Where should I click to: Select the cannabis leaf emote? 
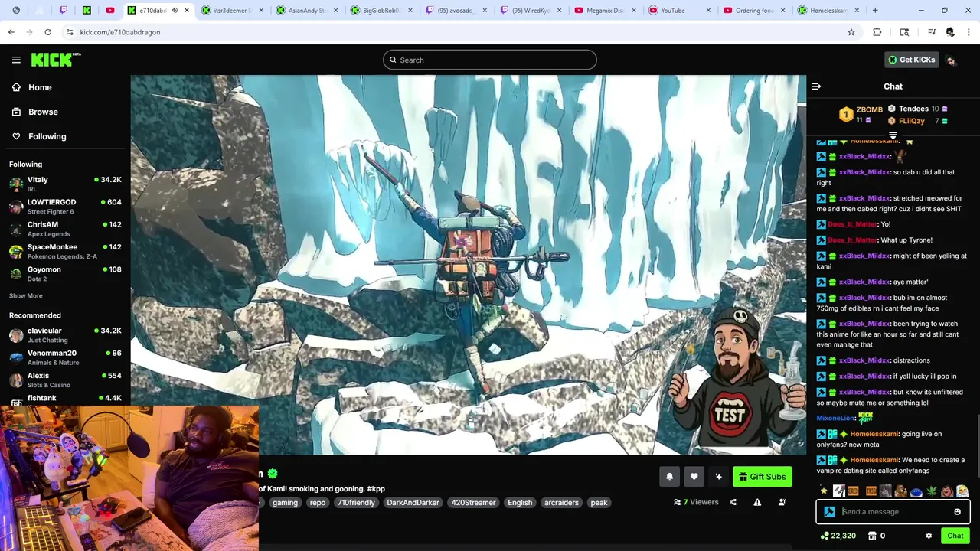(932, 491)
